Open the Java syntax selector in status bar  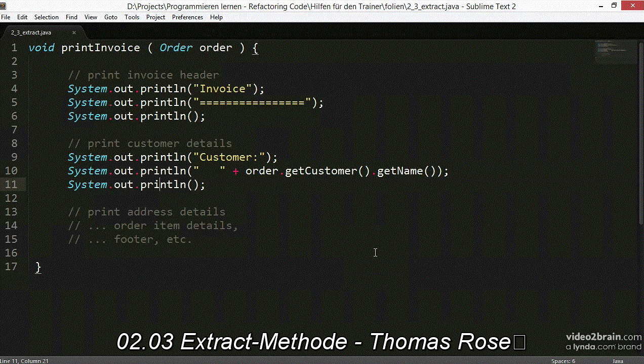pyautogui.click(x=618, y=361)
